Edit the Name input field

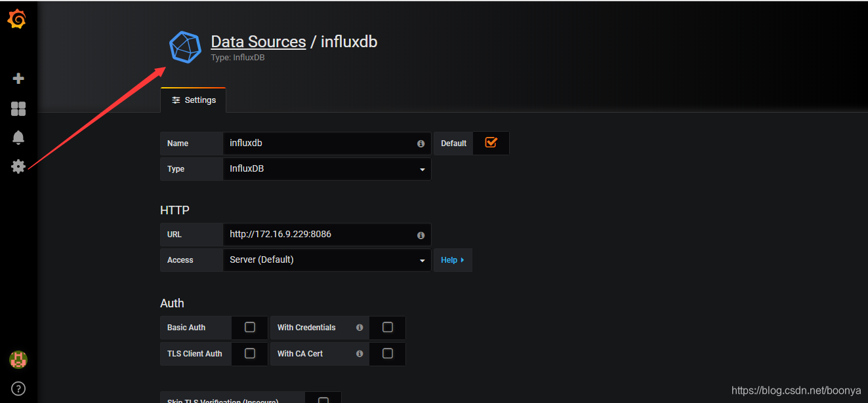[x=327, y=143]
